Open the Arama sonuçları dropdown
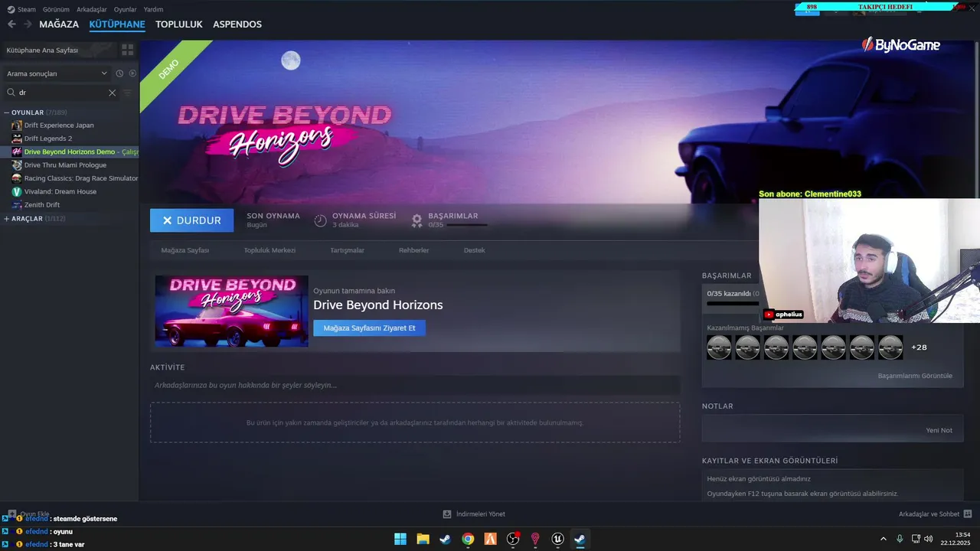 [x=57, y=73]
